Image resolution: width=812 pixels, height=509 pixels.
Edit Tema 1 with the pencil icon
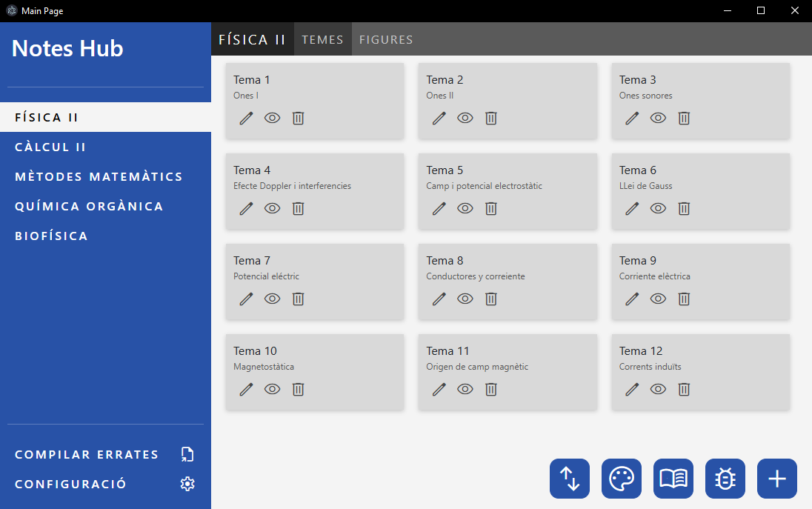(x=246, y=118)
